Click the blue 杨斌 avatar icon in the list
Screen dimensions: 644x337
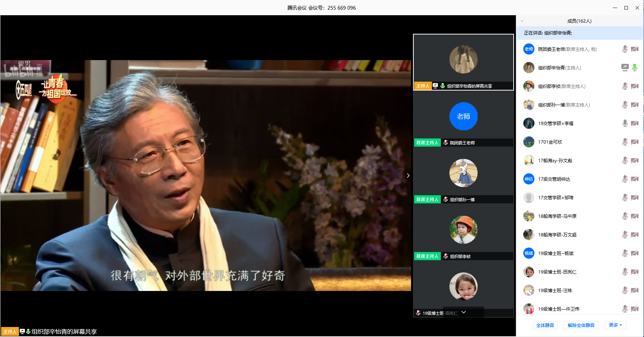click(x=528, y=253)
